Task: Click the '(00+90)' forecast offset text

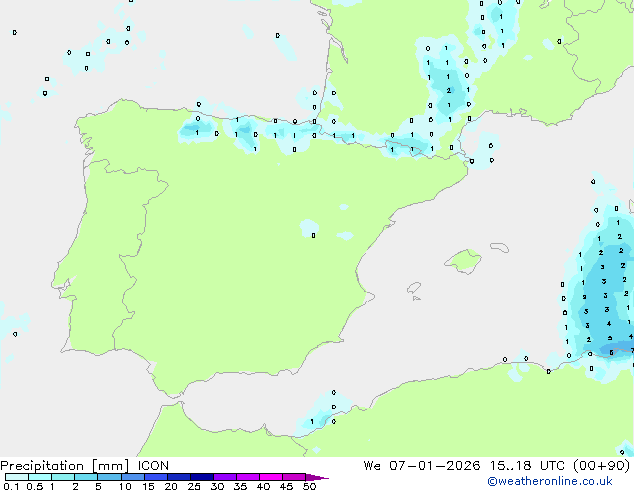Action: point(602,466)
